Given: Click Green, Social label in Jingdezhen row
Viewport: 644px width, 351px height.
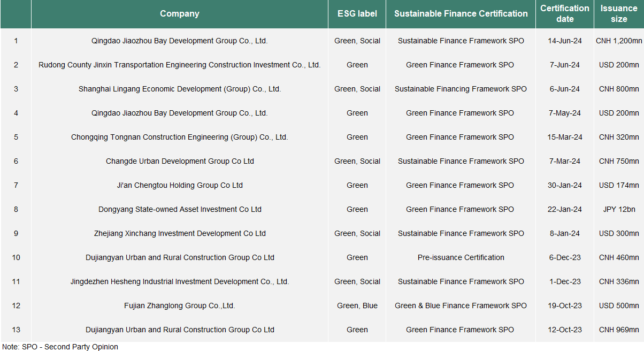Looking at the screenshot, I should (x=357, y=281).
